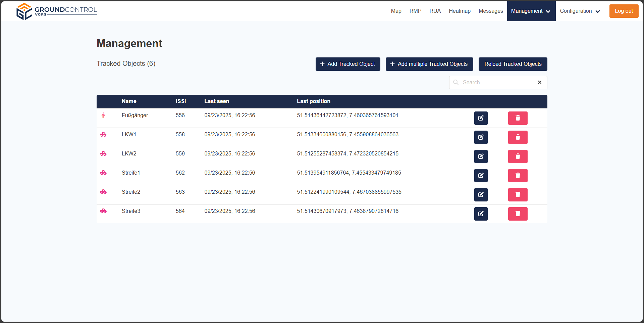Open the Heatmap view

coord(460,11)
